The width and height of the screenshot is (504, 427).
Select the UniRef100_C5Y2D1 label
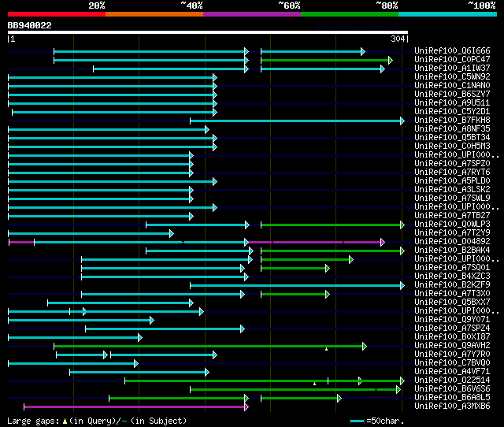452,112
